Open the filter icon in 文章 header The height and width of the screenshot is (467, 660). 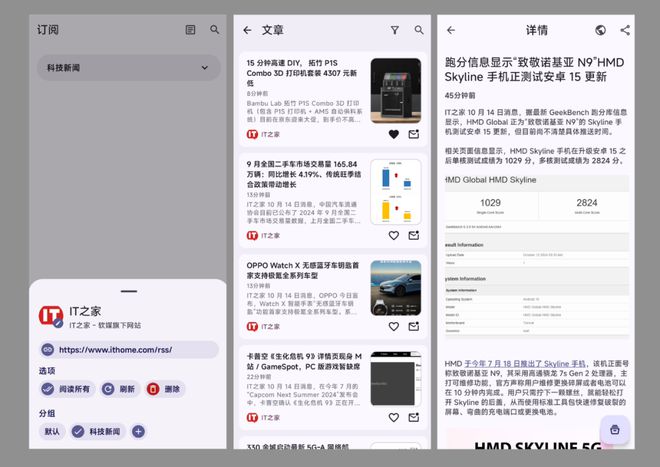coord(394,30)
